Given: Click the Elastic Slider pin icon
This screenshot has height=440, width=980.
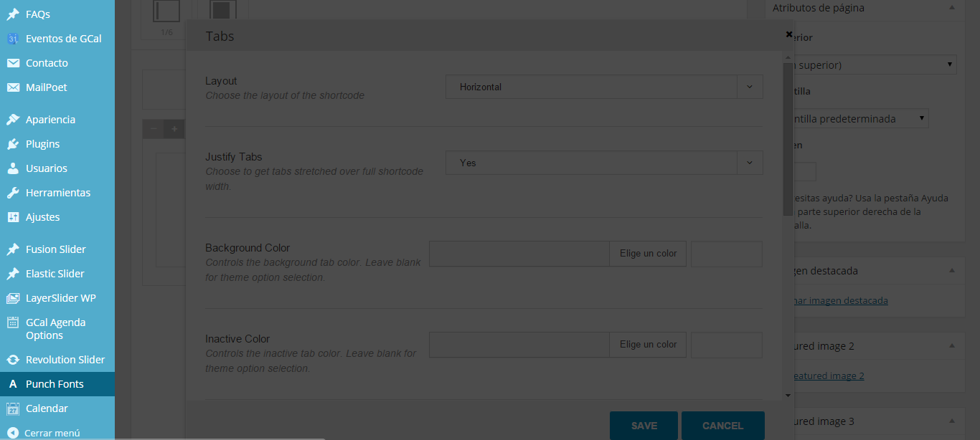Looking at the screenshot, I should 13,274.
